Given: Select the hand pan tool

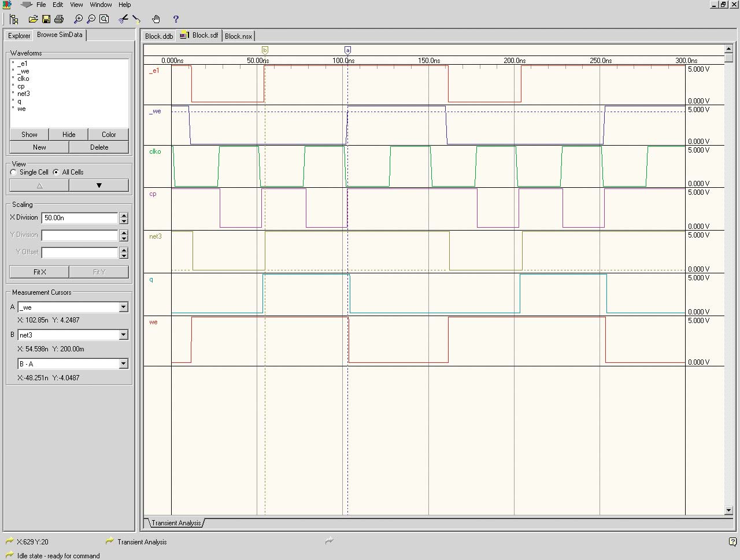Looking at the screenshot, I should (x=156, y=19).
